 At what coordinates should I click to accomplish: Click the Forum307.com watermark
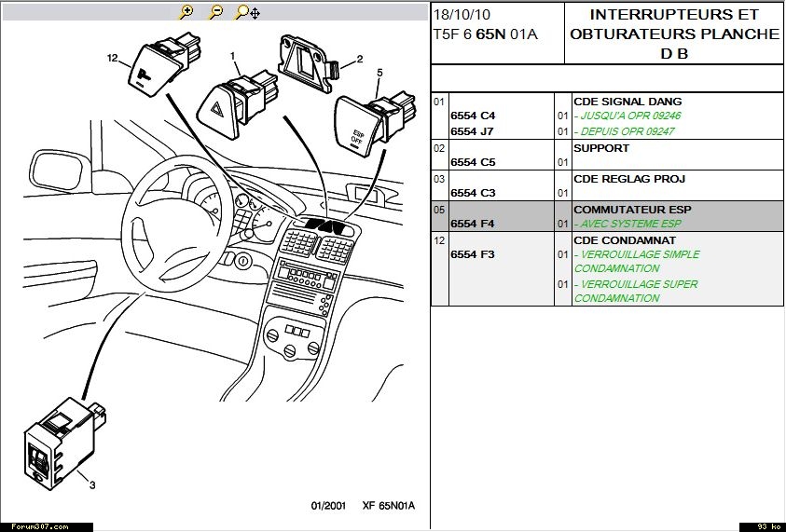coord(34,526)
